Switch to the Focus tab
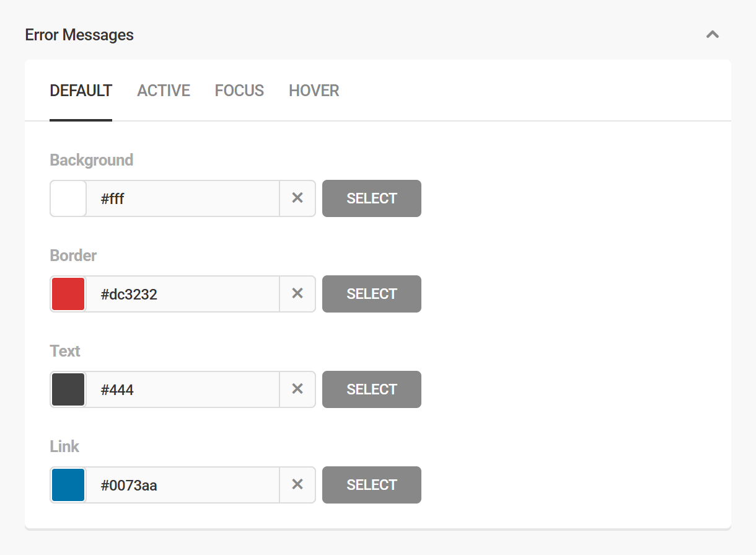 pos(239,91)
